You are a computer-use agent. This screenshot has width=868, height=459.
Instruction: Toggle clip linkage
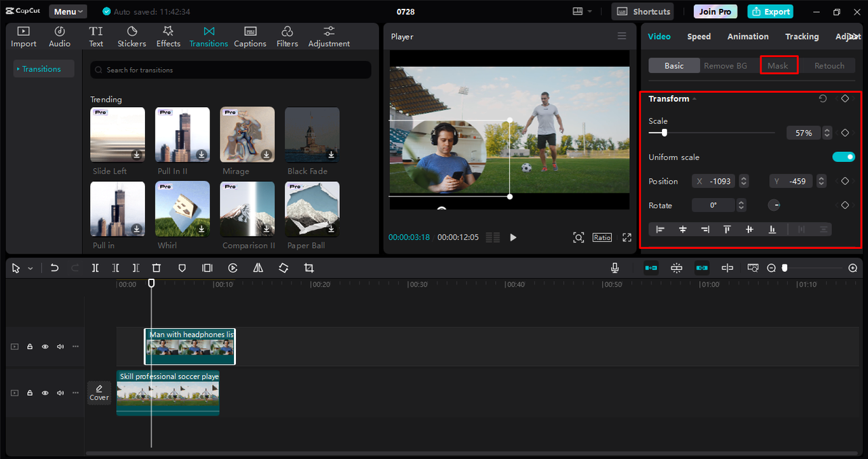click(x=702, y=268)
